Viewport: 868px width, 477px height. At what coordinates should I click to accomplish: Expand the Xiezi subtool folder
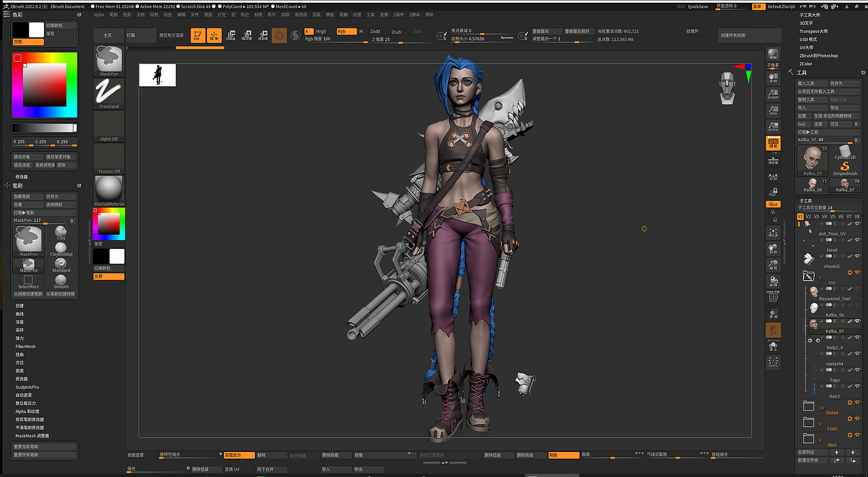(x=808, y=439)
